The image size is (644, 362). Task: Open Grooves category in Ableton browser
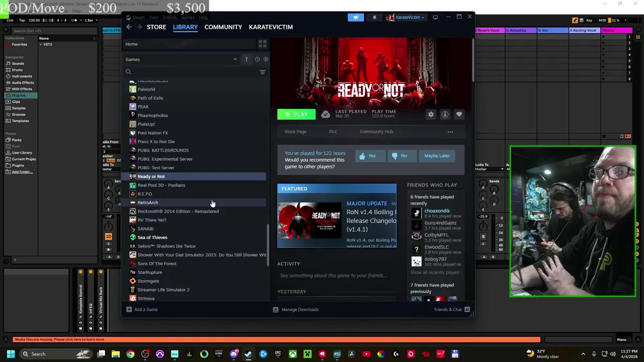[x=19, y=114]
